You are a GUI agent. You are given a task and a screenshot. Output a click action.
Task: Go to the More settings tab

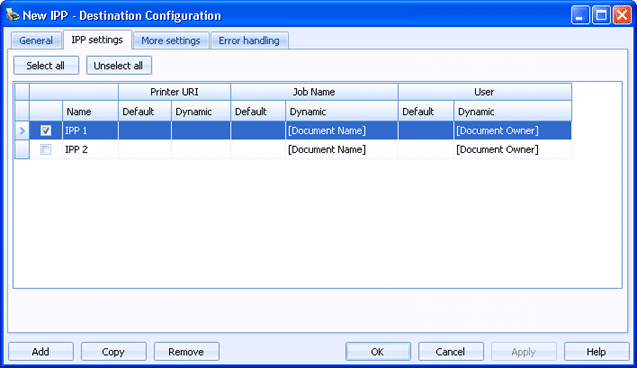pyautogui.click(x=171, y=41)
